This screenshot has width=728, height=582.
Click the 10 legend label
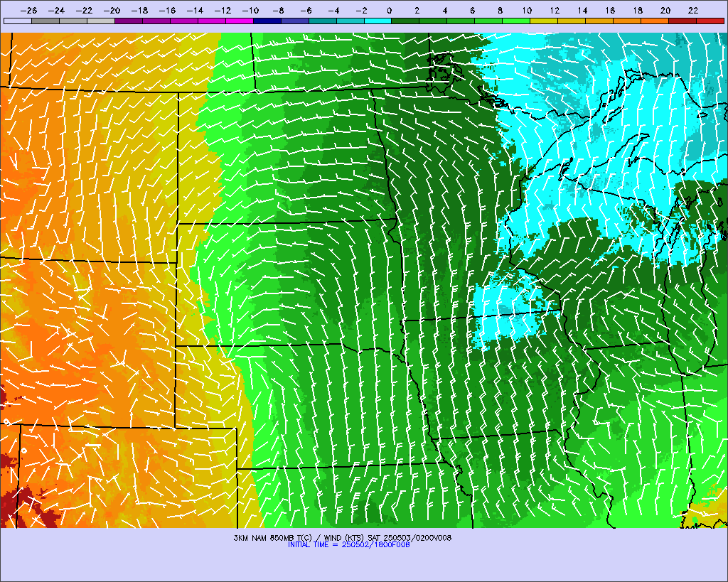527,10
